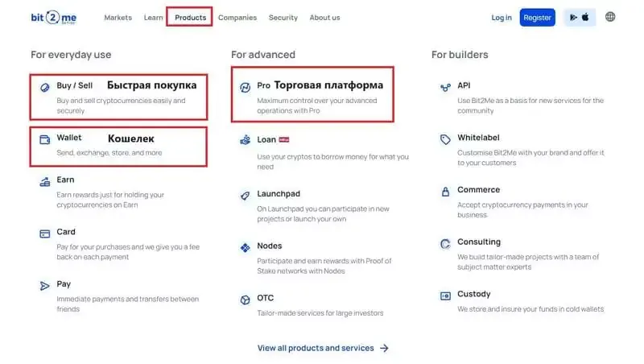Click 'Accept cryptocurrency payments in your business'
The width and height of the screenshot is (644, 364).
pos(522,210)
